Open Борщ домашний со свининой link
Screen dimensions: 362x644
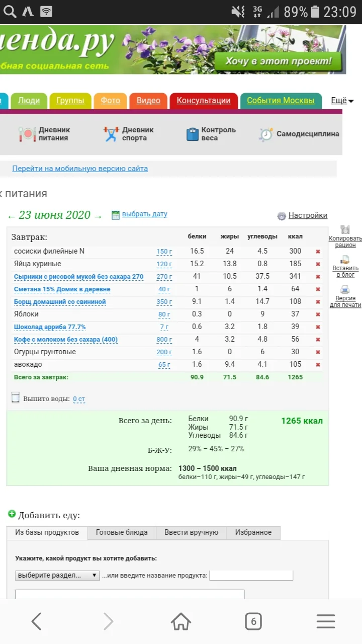pyautogui.click(x=60, y=302)
